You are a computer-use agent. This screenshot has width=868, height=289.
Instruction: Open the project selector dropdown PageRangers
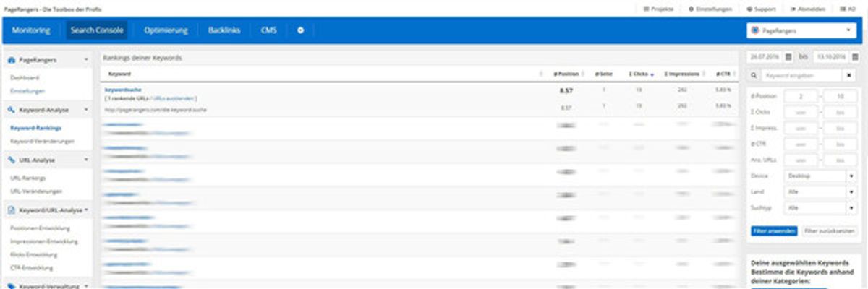[x=801, y=30]
